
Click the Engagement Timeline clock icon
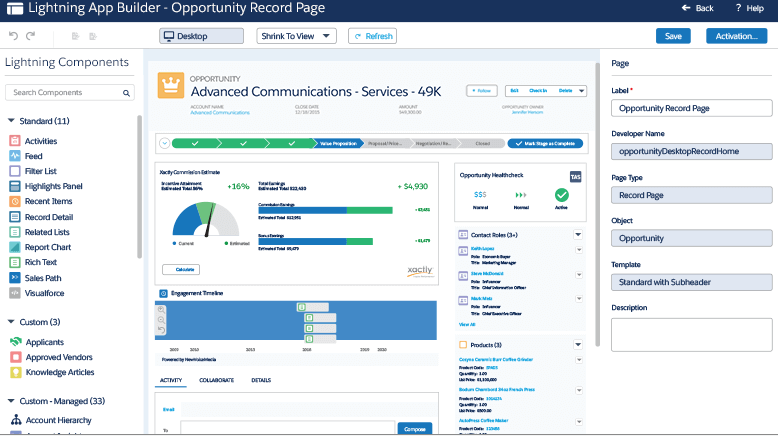163,294
